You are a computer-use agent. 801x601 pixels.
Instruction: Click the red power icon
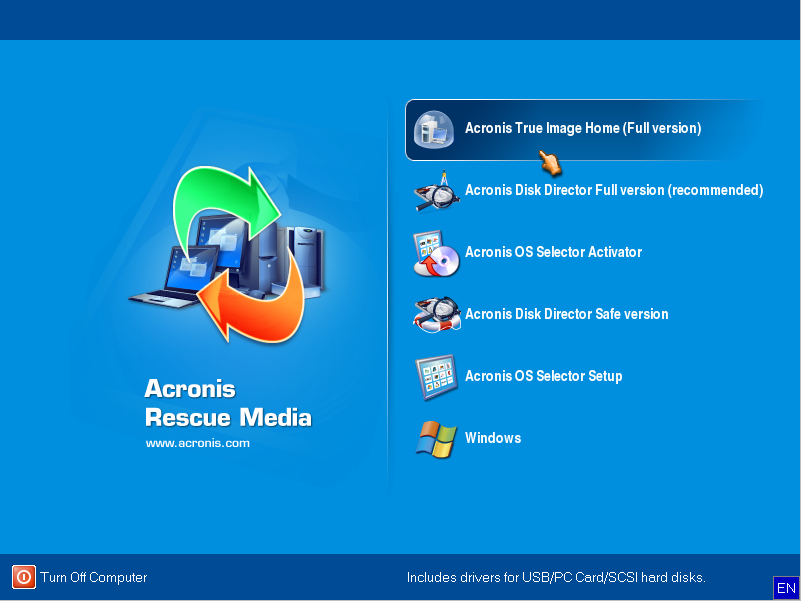[24, 577]
